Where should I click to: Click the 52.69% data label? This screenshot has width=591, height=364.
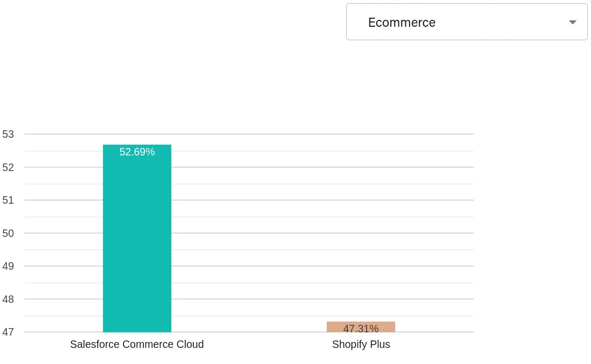[137, 152]
